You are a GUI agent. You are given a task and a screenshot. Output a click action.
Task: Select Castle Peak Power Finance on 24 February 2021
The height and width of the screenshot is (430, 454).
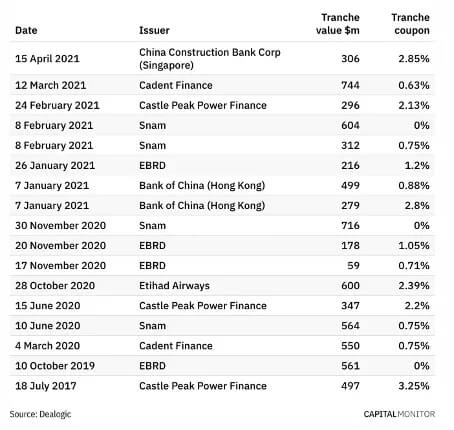(203, 105)
